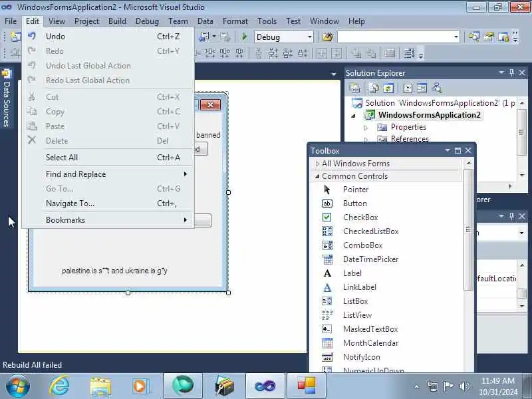Image resolution: width=532 pixels, height=399 pixels.
Task: Show hidden tray icons arrow
Action: tap(417, 386)
